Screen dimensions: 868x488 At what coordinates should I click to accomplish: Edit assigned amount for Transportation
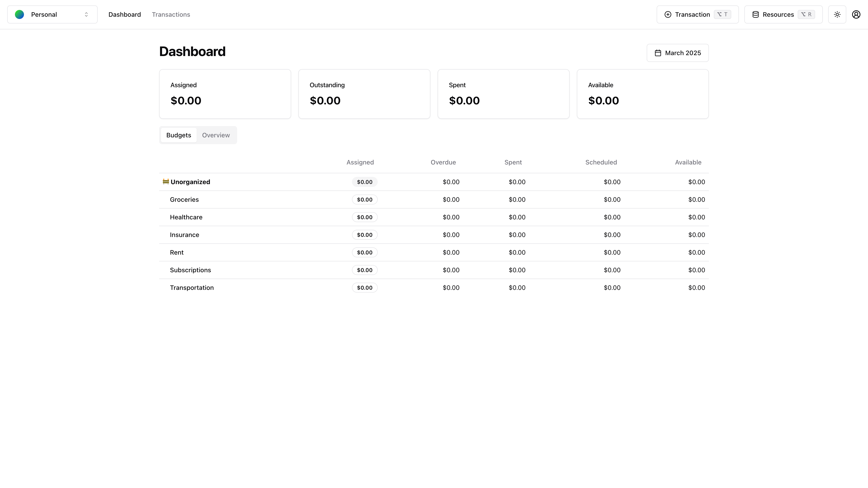click(365, 288)
